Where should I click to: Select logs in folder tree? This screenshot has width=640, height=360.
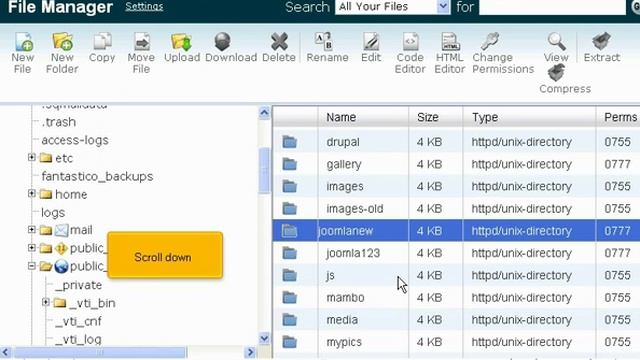pyautogui.click(x=53, y=213)
